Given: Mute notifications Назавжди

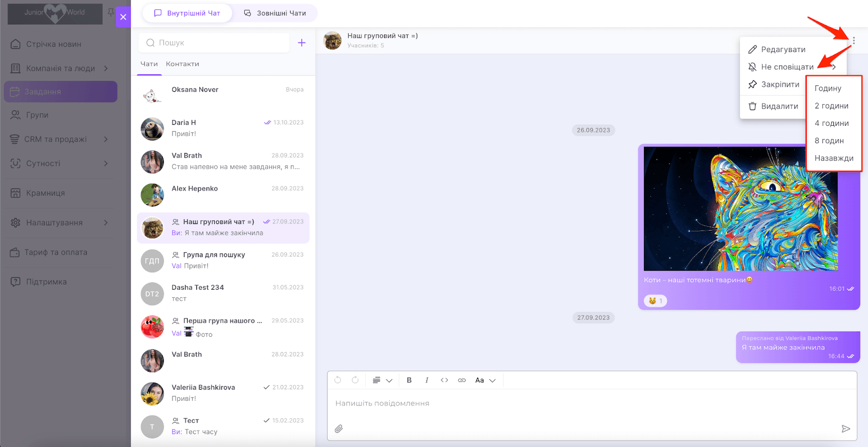Looking at the screenshot, I should (834, 158).
